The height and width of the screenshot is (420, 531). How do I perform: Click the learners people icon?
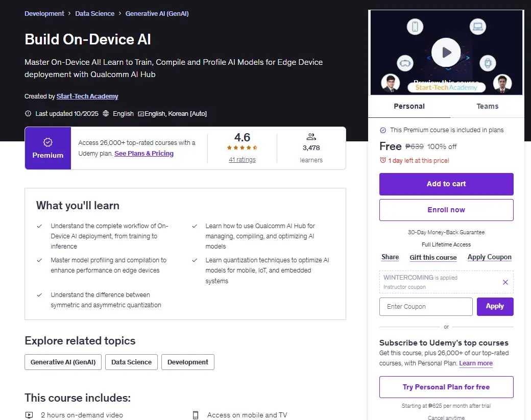(311, 137)
